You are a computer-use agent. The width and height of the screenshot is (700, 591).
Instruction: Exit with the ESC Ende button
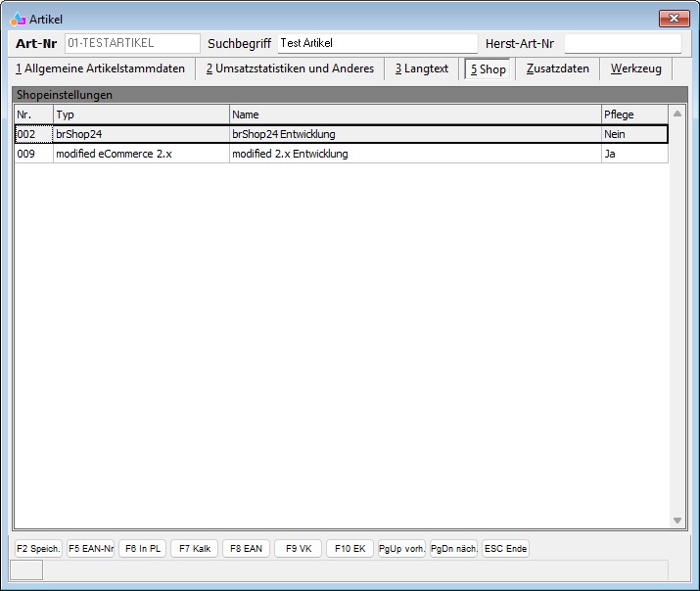[x=505, y=549]
